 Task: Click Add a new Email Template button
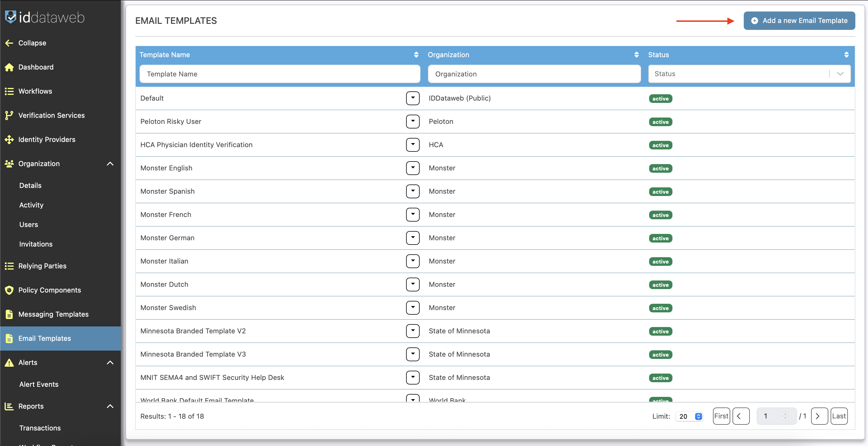(799, 20)
